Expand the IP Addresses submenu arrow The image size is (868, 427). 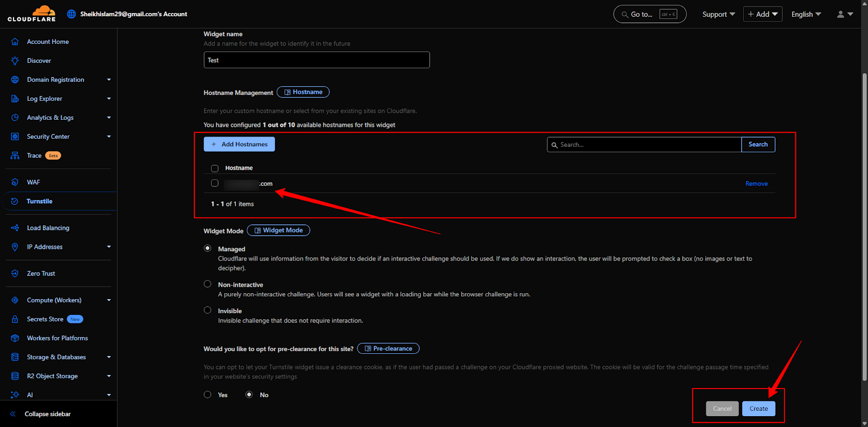pyautogui.click(x=108, y=247)
